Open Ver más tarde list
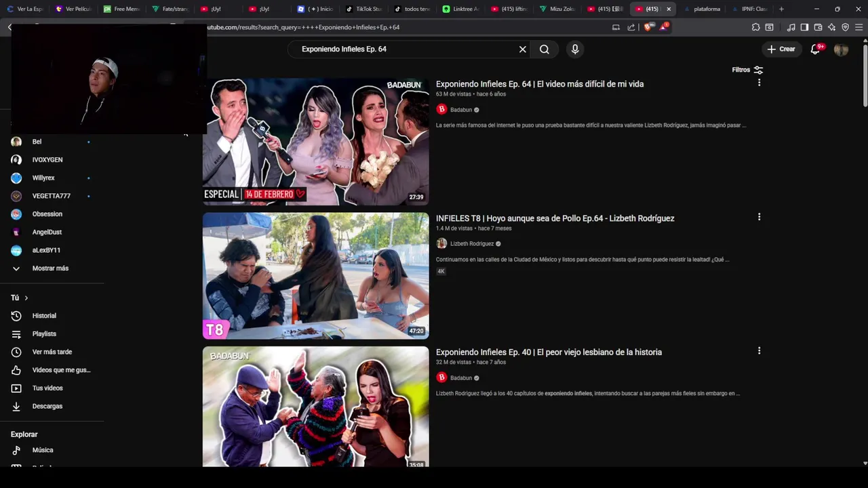This screenshot has width=868, height=488. coord(52,352)
